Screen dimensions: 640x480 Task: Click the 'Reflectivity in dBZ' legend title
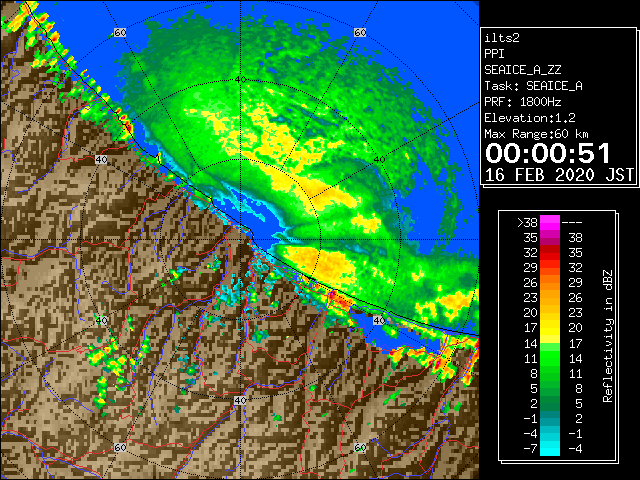(x=607, y=336)
